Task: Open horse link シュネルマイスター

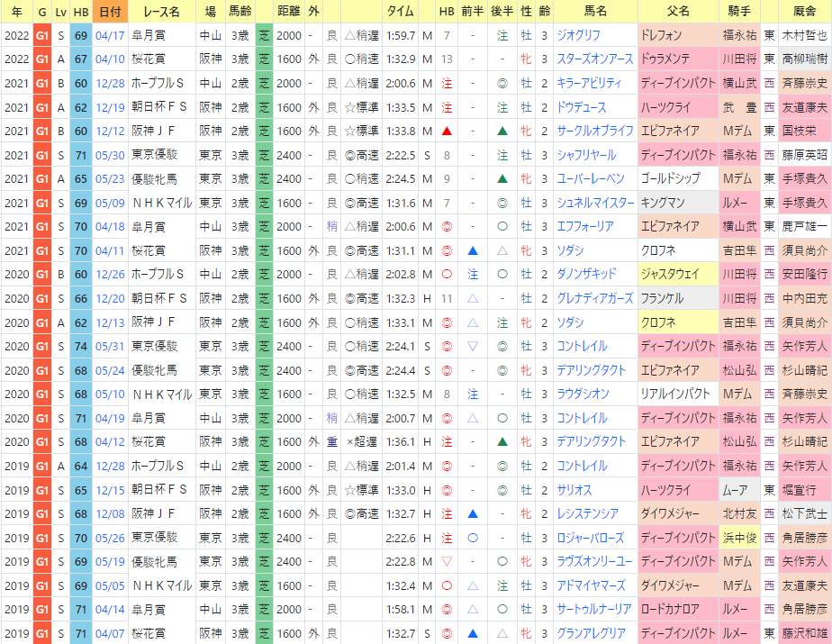Action: click(595, 203)
